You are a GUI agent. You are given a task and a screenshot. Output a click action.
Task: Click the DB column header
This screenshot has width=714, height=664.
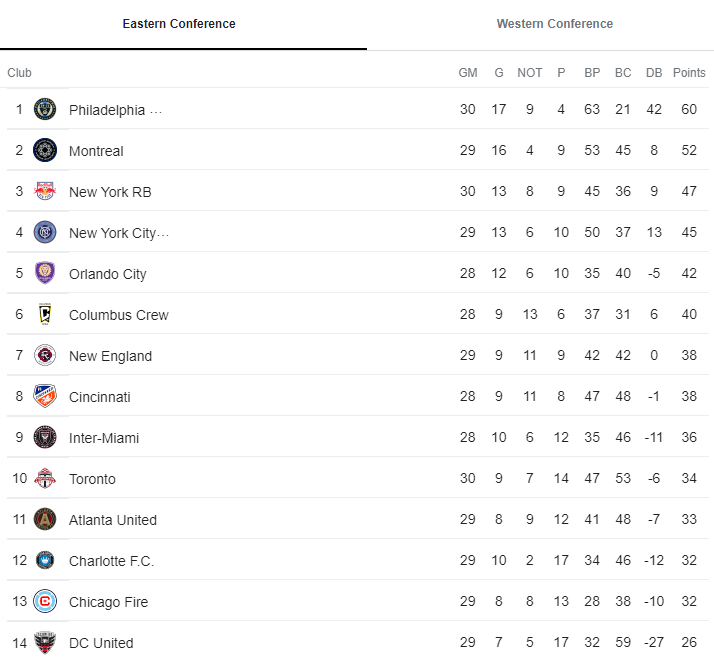point(654,73)
